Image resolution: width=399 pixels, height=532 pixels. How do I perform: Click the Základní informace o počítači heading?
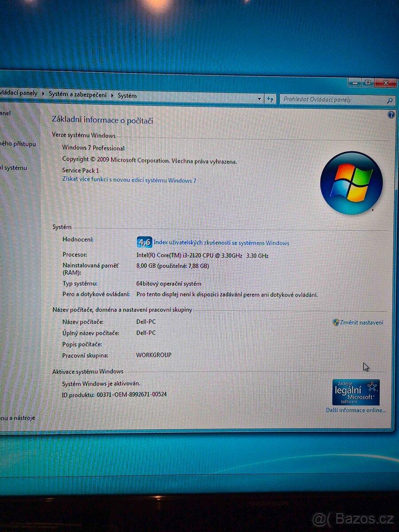coord(102,120)
